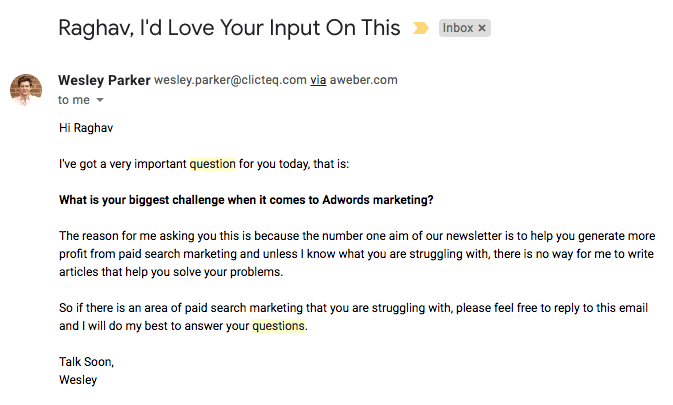Click the highlighted word "question" in first line
Image resolution: width=673 pixels, height=405 pixels.
(x=212, y=164)
